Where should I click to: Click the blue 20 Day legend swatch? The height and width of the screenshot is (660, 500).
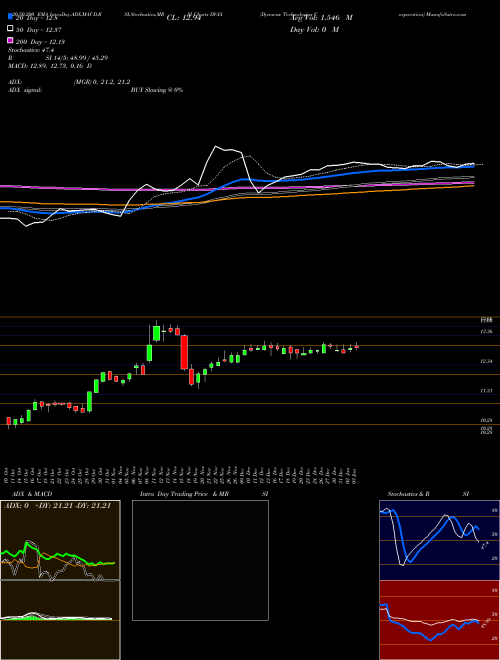(x=10, y=17)
